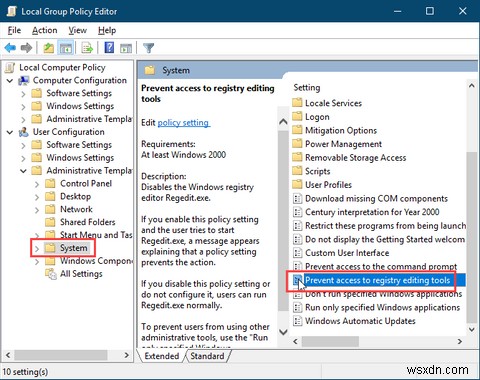Open the View menu
This screenshot has height=380, width=480.
pyautogui.click(x=78, y=30)
